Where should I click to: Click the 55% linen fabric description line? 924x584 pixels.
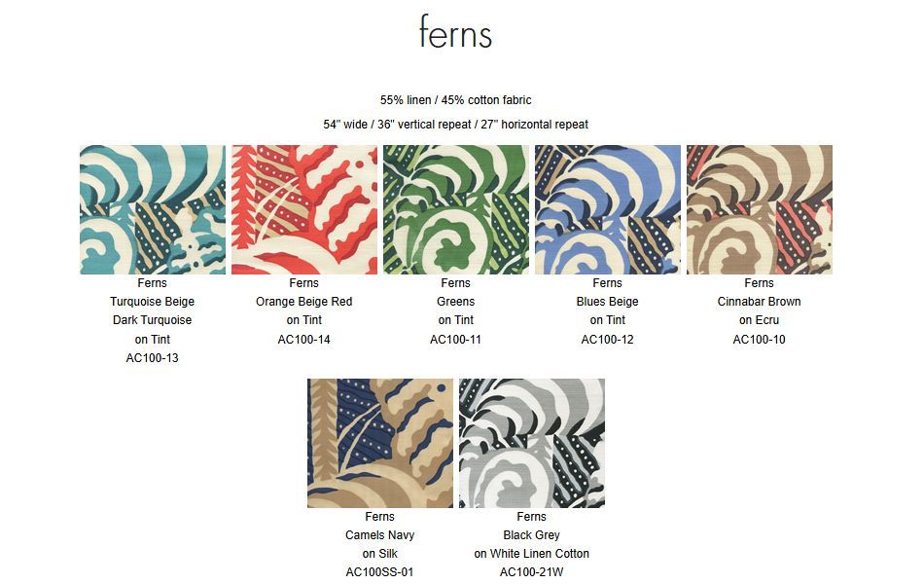coord(455,100)
